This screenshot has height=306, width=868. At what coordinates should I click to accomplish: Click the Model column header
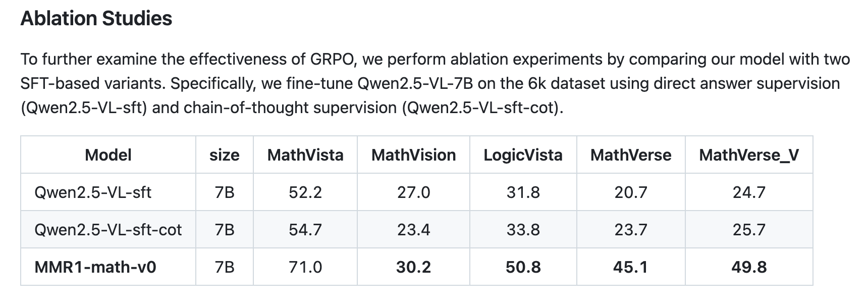click(x=108, y=155)
